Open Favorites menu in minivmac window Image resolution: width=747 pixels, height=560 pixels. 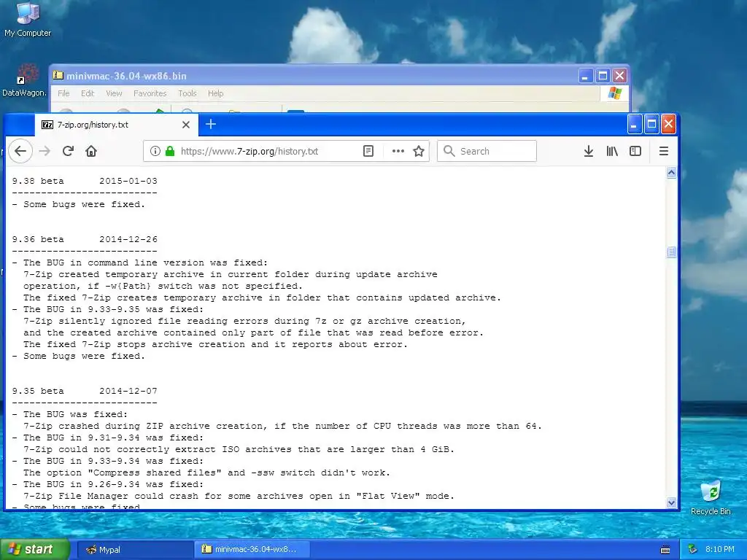tap(150, 93)
